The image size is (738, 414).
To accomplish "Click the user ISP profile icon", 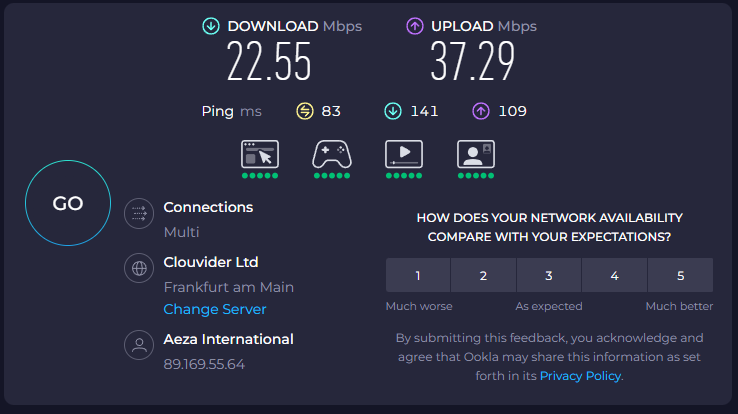I will click(x=137, y=345).
